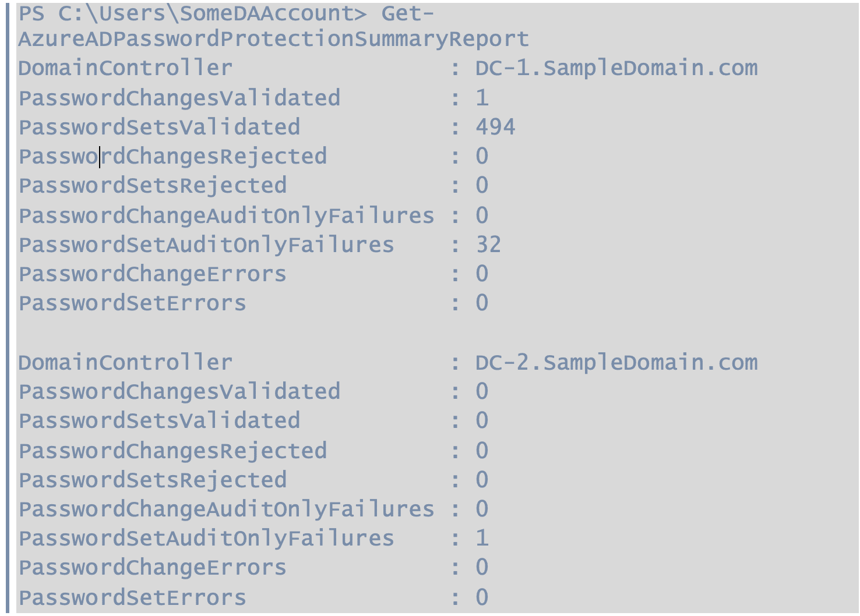Click the DC-2 PasswordSetAuditOnlyFailures value 1
The image size is (860, 616).
click(482, 538)
